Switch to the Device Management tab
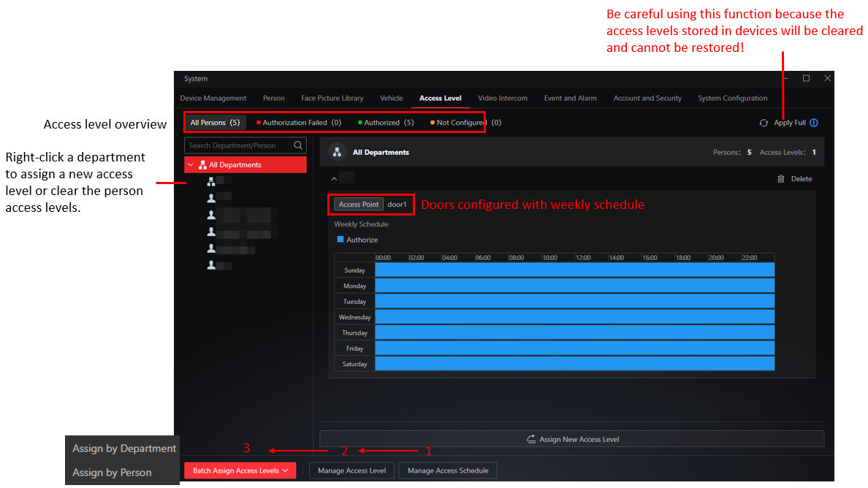Image resolution: width=868 pixels, height=488 pixels. pyautogui.click(x=213, y=98)
